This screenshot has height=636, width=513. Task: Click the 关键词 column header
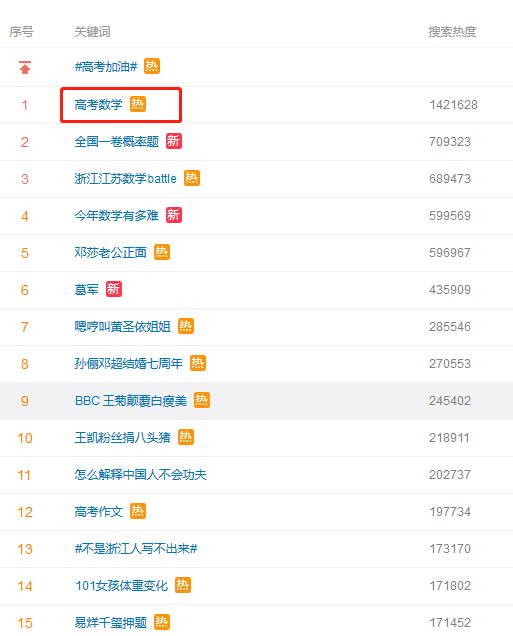tap(92, 32)
